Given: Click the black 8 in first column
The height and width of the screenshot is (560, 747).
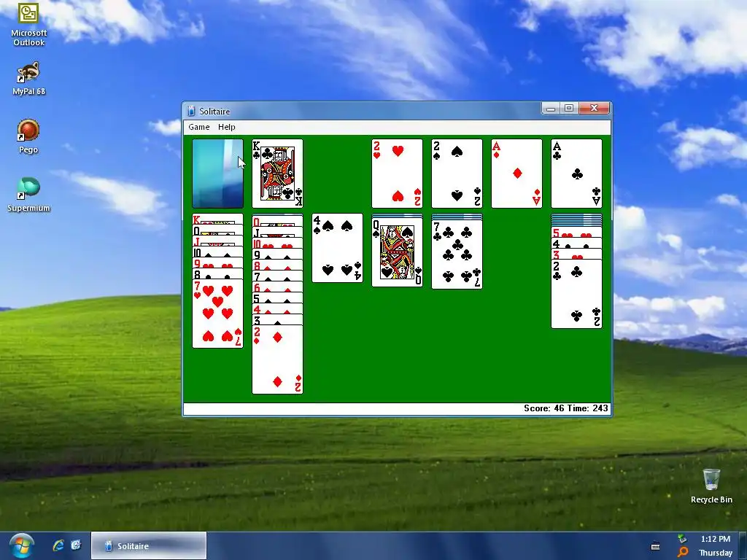Looking at the screenshot, I should pyautogui.click(x=217, y=274).
